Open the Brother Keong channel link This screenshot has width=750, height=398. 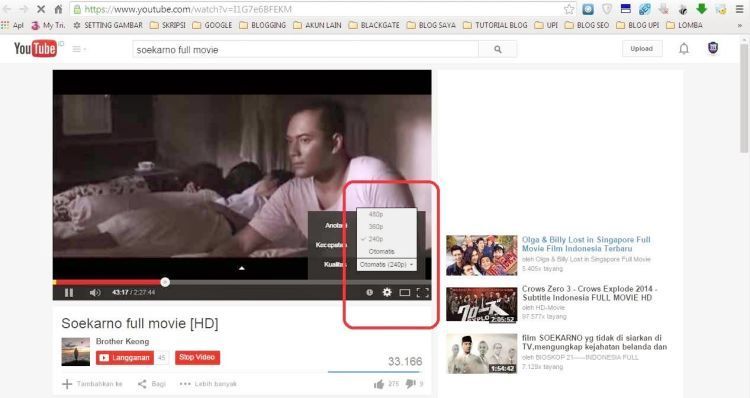(x=122, y=341)
